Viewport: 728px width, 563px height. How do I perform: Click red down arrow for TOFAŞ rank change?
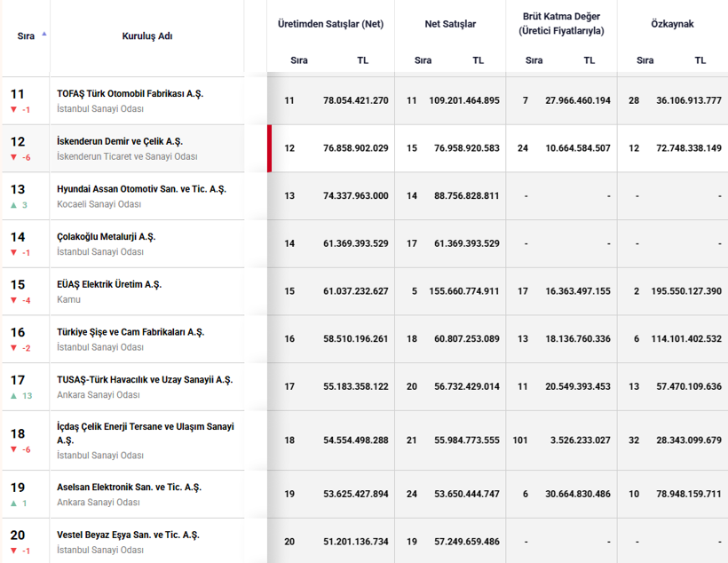[x=14, y=109]
